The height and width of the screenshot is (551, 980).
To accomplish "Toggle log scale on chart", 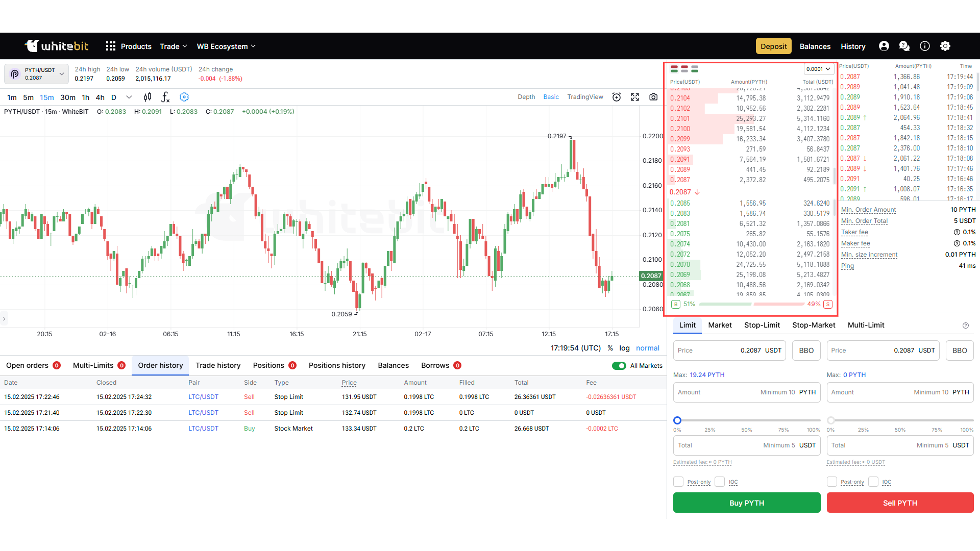I will pyautogui.click(x=625, y=348).
